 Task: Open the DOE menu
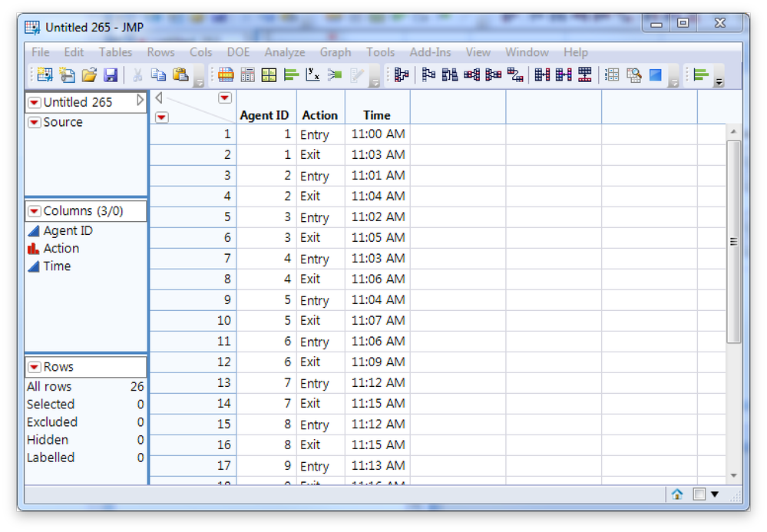(238, 52)
